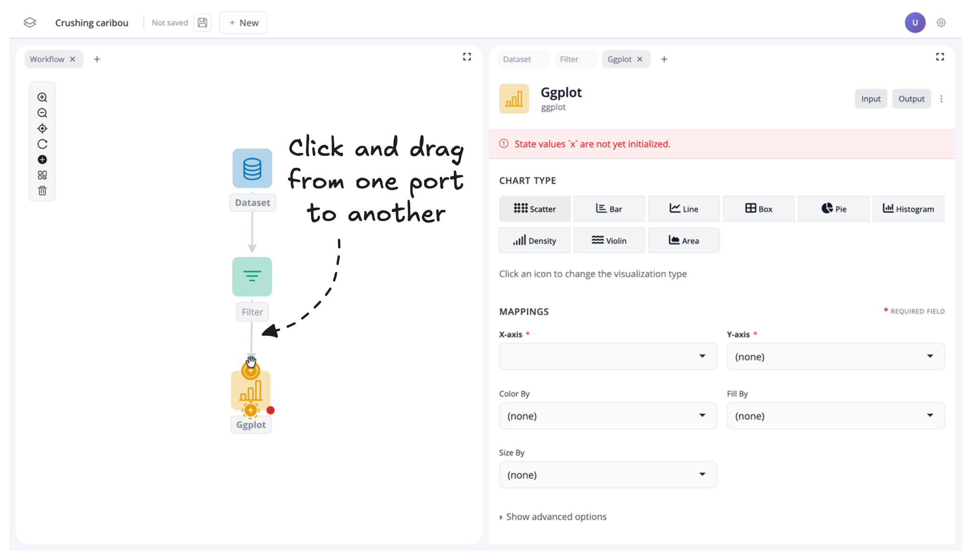Open the X-axis mapping dropdown
971x560 pixels.
point(608,357)
